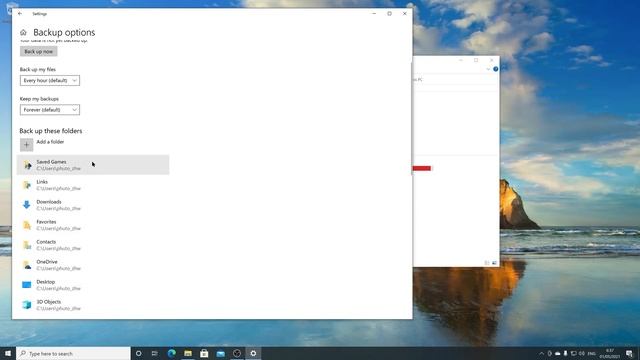Click the Contacts folder icon

(x=27, y=245)
